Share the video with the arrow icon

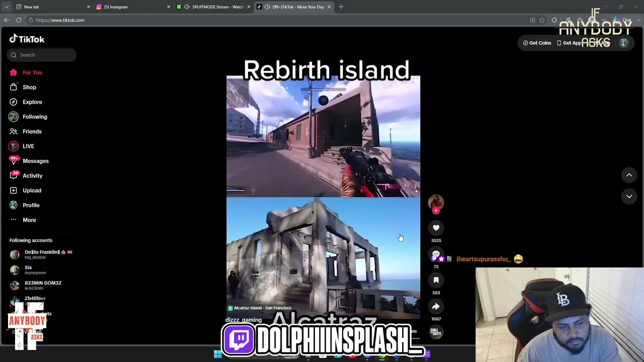(436, 306)
